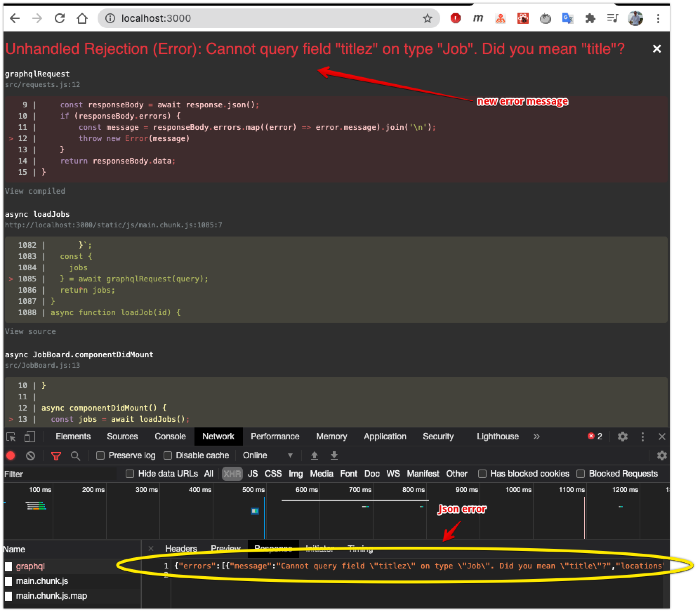Enable the Preserve log option

(x=101, y=455)
